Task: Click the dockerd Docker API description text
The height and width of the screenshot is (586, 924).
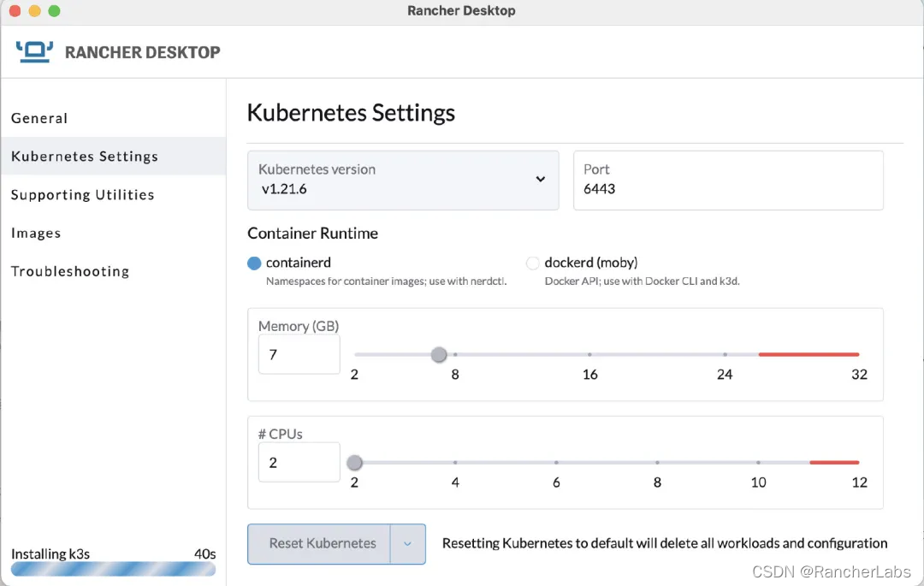Action: click(642, 281)
